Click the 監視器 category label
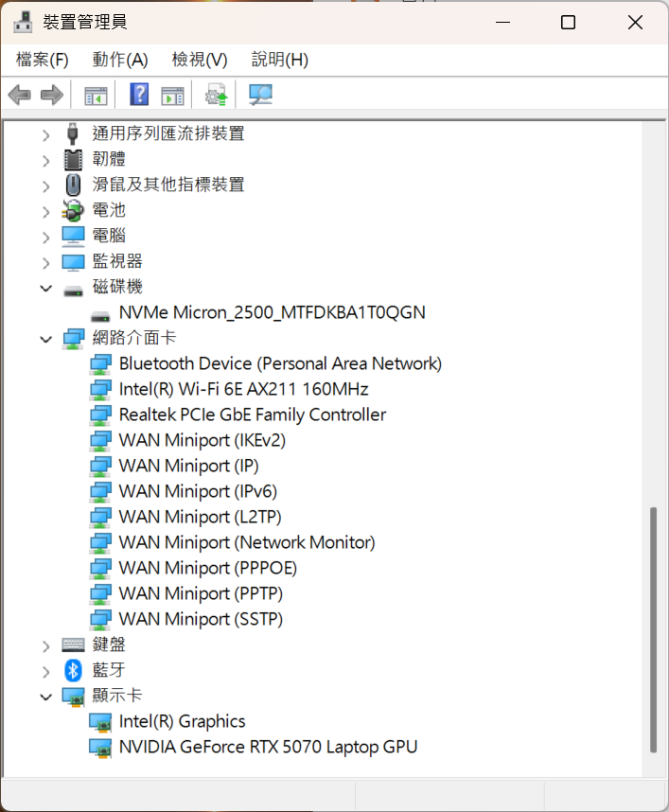 pos(117,261)
